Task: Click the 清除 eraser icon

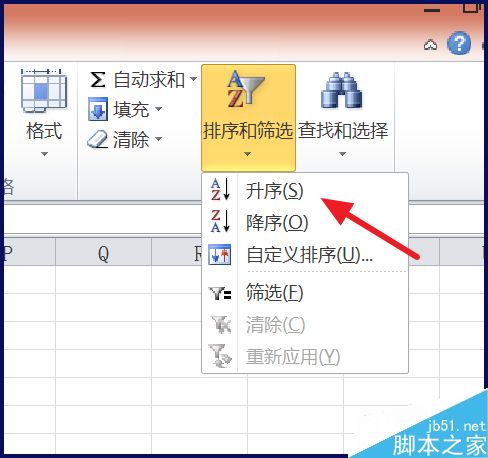Action: point(97,139)
